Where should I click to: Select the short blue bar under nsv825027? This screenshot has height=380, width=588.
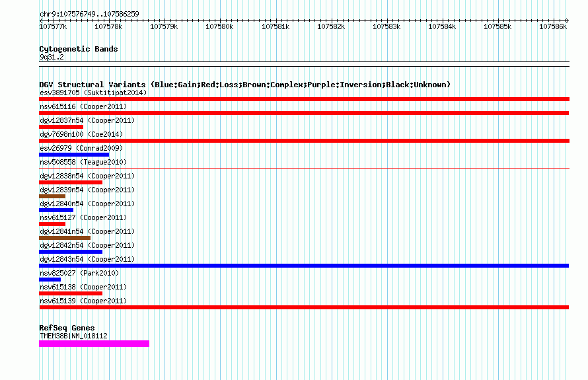pyautogui.click(x=50, y=280)
